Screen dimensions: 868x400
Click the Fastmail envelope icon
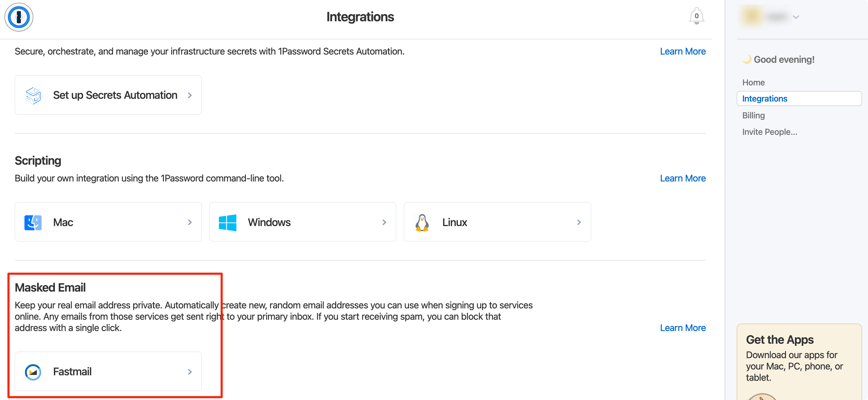33,372
